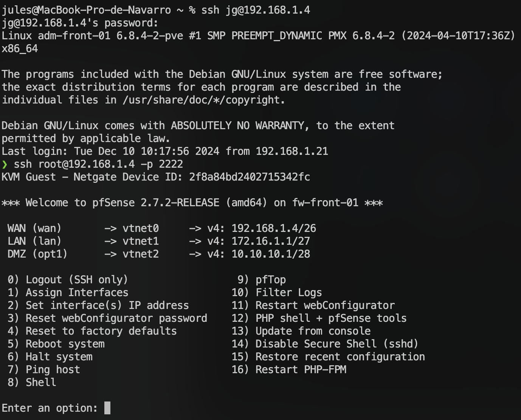Click the 'Assign Interfaces' menu option

tap(77, 293)
